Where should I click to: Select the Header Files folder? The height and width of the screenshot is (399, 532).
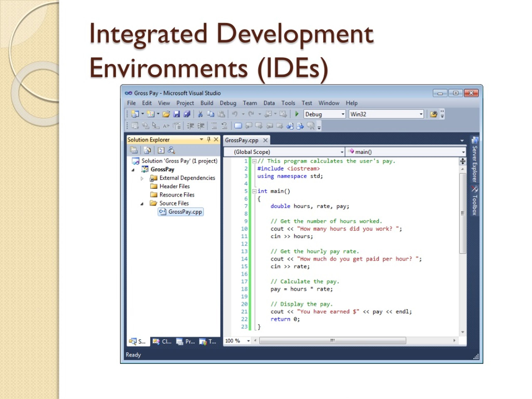click(170, 186)
